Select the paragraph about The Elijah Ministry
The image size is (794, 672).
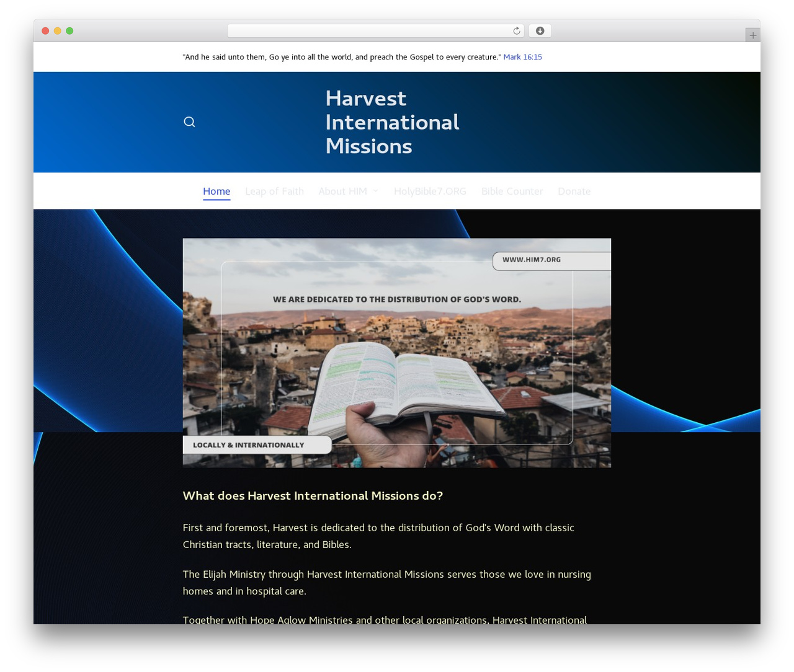(386, 583)
